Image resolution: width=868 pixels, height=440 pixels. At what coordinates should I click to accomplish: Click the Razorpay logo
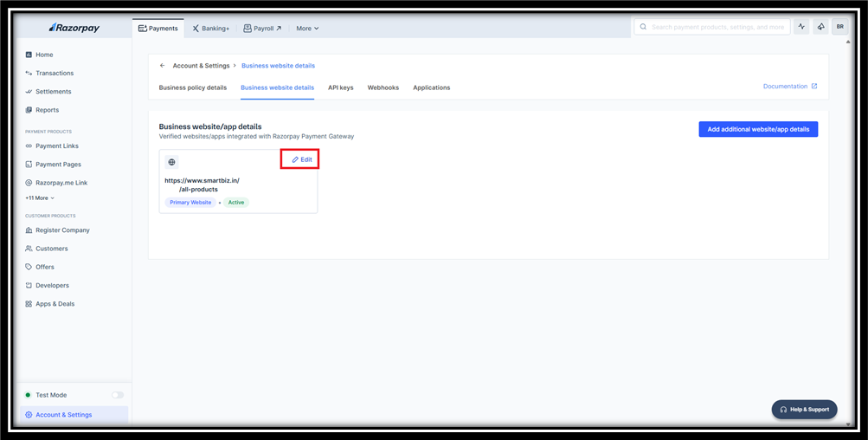tap(74, 28)
